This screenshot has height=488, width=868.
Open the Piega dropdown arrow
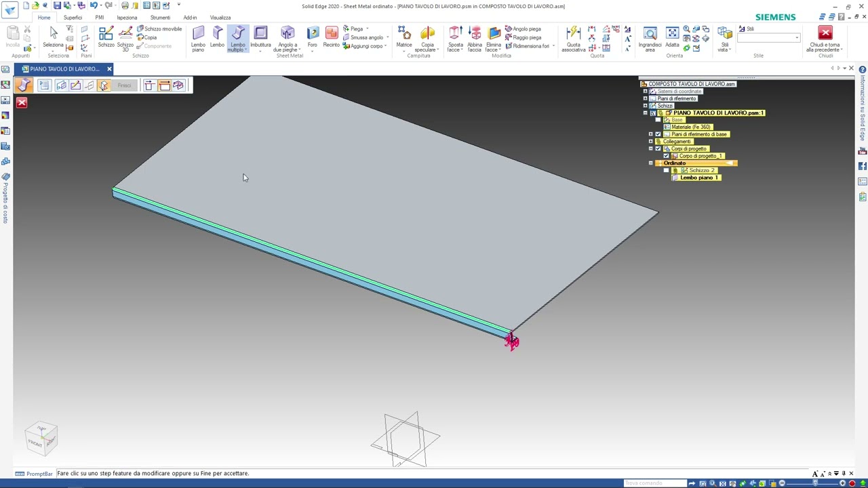[x=368, y=29]
